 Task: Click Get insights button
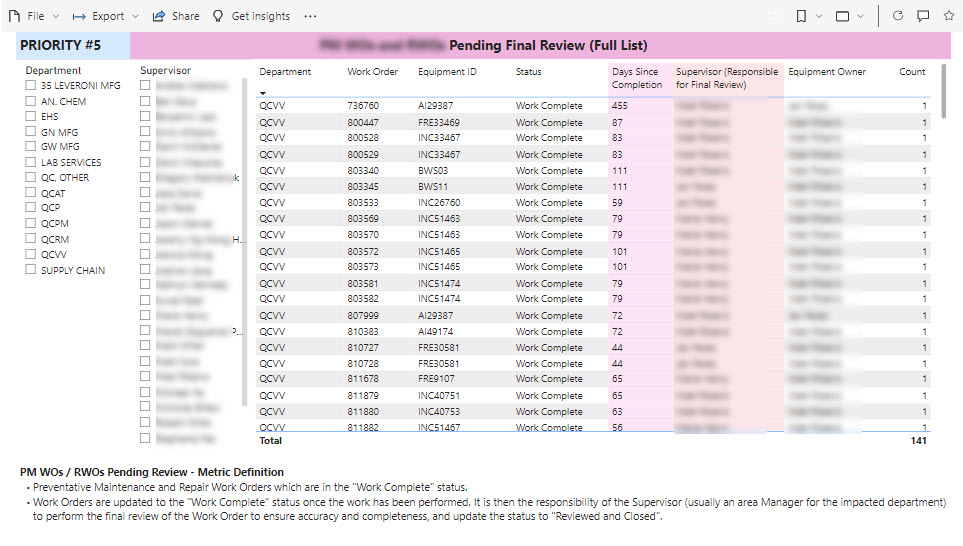point(251,16)
